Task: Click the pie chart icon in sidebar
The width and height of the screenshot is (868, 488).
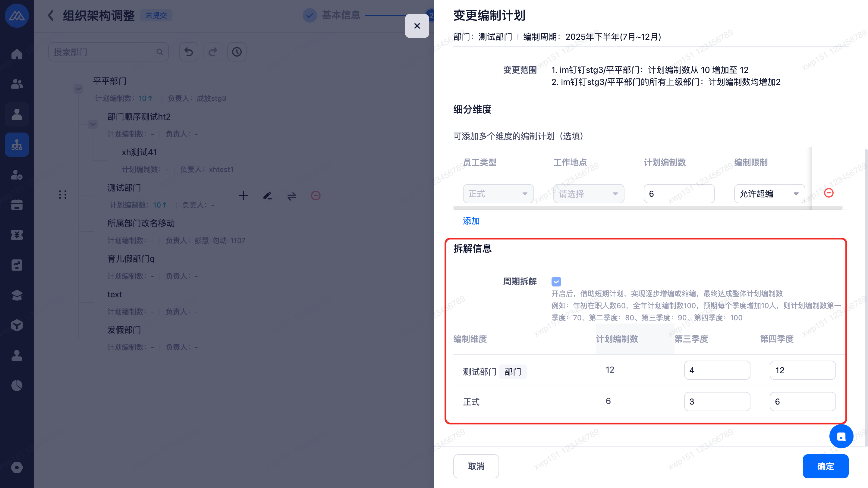Action: [x=17, y=385]
